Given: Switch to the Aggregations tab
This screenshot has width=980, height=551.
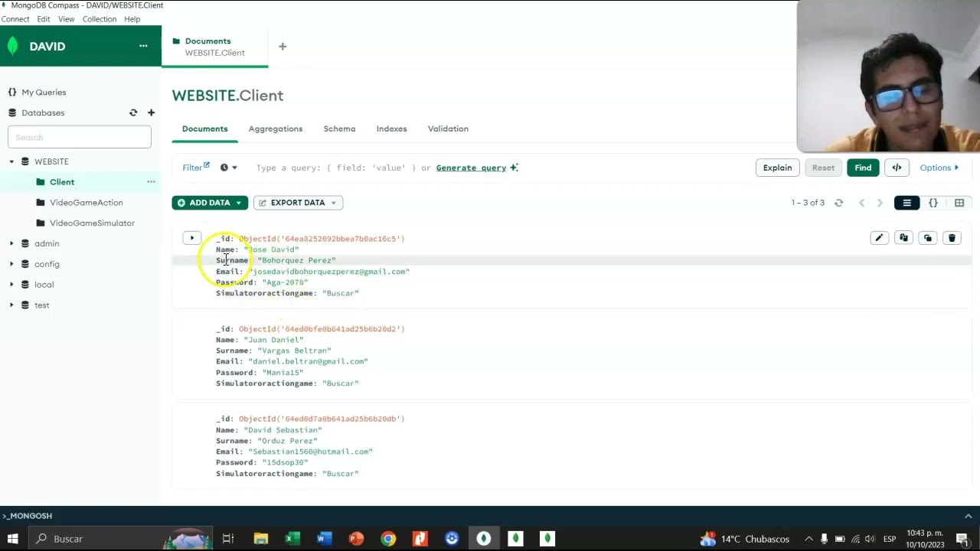Looking at the screenshot, I should (x=276, y=129).
